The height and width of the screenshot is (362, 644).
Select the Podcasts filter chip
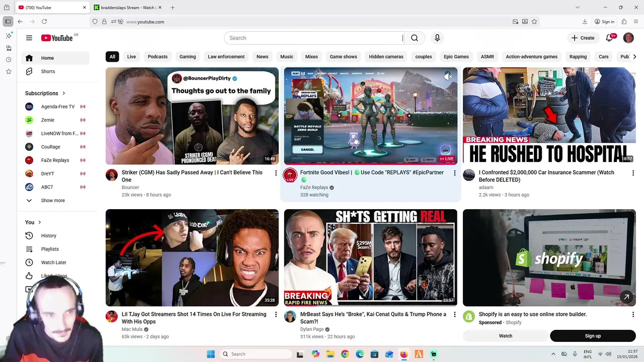tap(157, 57)
